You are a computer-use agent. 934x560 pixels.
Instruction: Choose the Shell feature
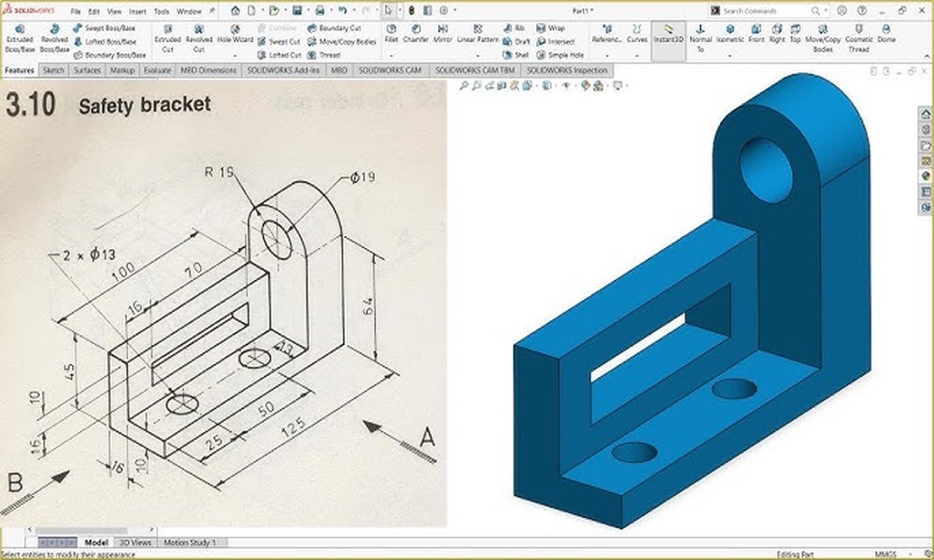tap(516, 55)
